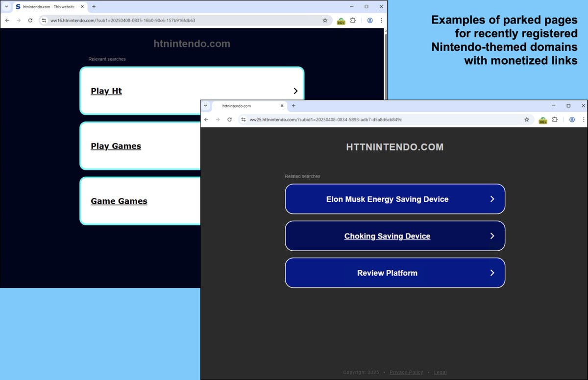Open Review Platform link
The width and height of the screenshot is (588, 380).
pos(388,273)
